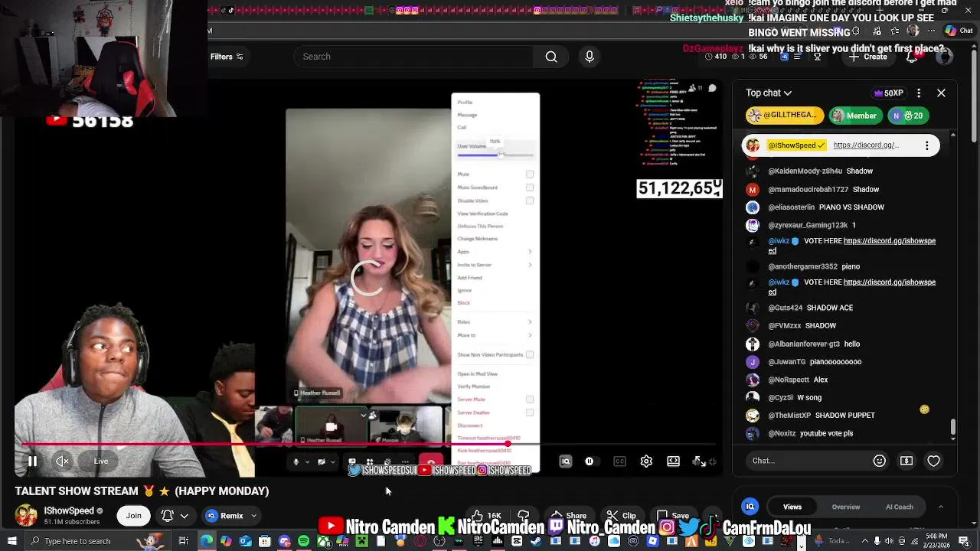Click the Join membership button
The width and height of the screenshot is (980, 551).
click(134, 516)
